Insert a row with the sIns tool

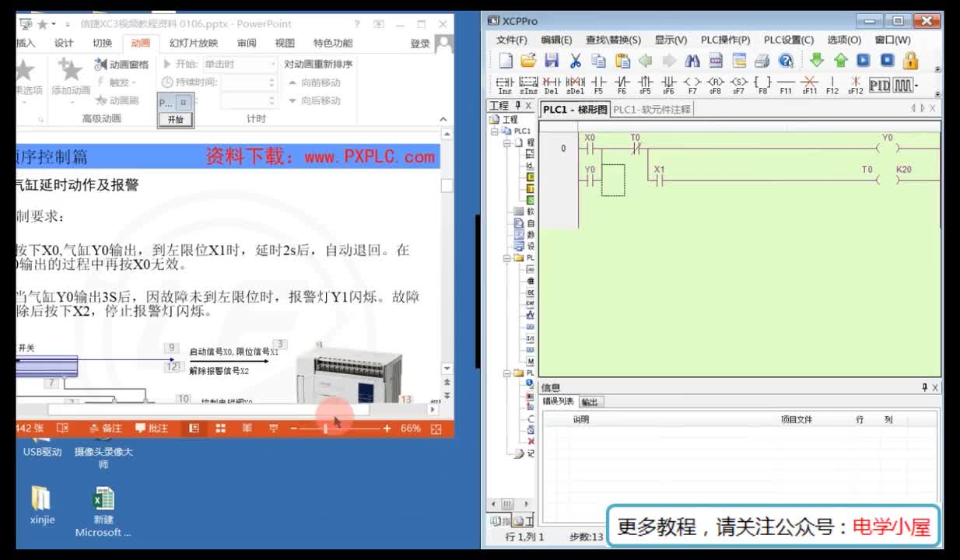point(528,85)
